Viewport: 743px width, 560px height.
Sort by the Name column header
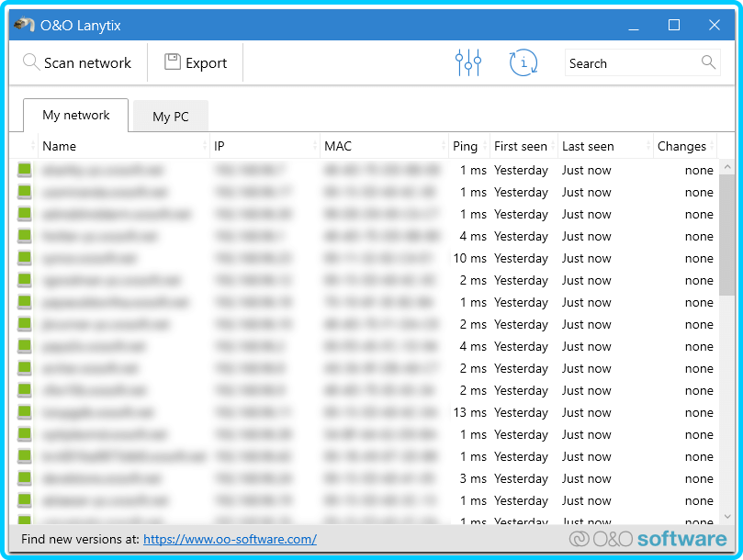point(123,146)
